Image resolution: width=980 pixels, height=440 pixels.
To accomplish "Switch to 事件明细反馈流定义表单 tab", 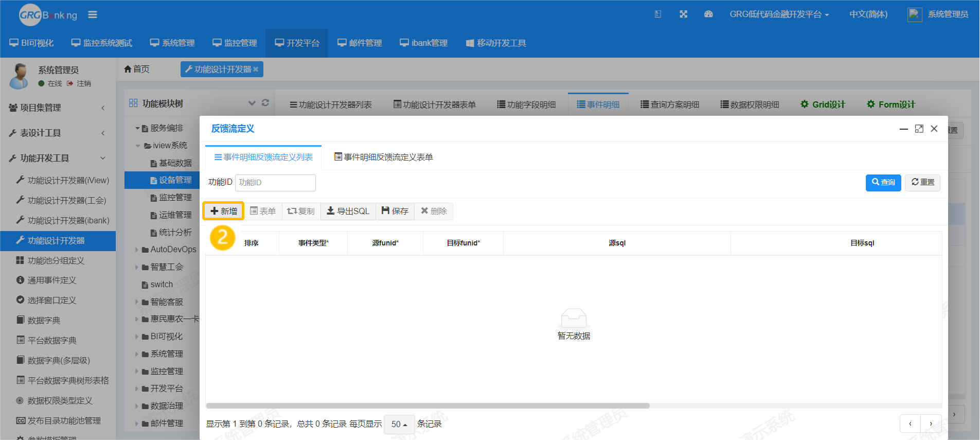I will [383, 157].
